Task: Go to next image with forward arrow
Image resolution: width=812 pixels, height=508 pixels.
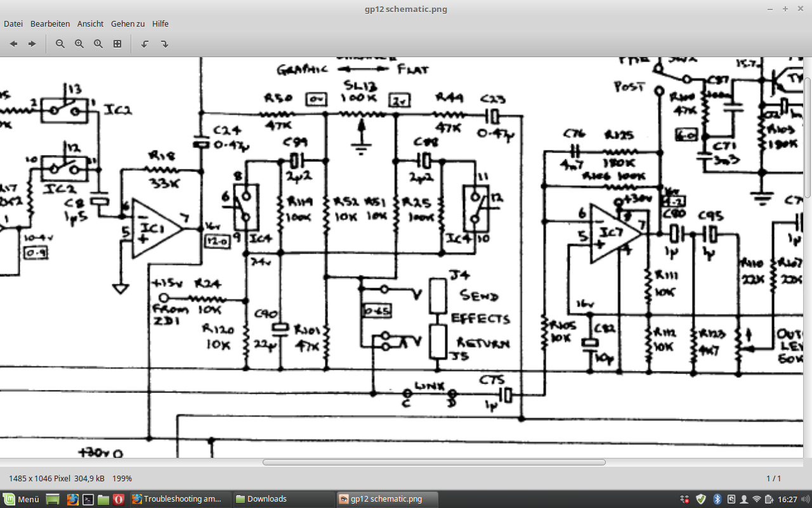Action: [32, 44]
